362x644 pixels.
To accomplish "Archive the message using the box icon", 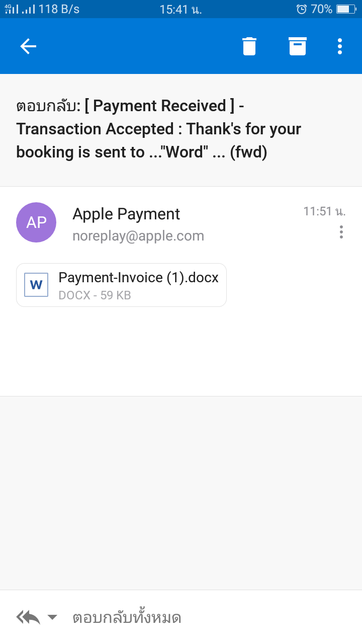I will tap(298, 46).
